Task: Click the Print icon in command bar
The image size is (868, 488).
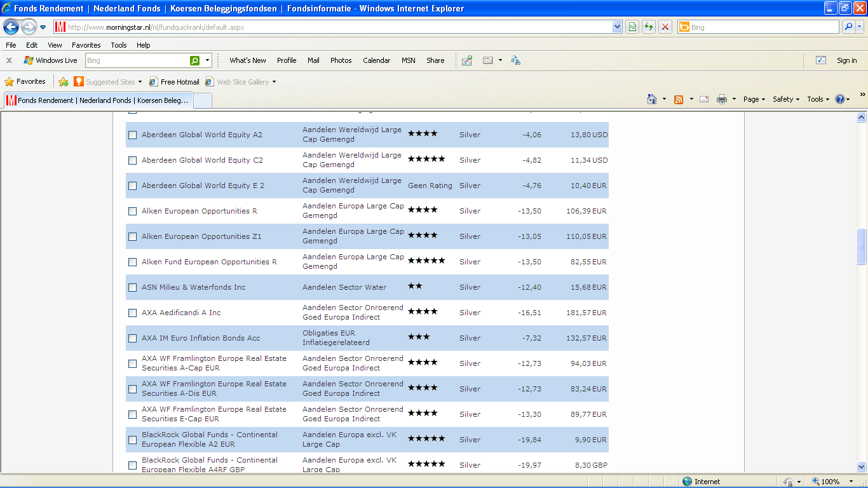Action: (722, 99)
